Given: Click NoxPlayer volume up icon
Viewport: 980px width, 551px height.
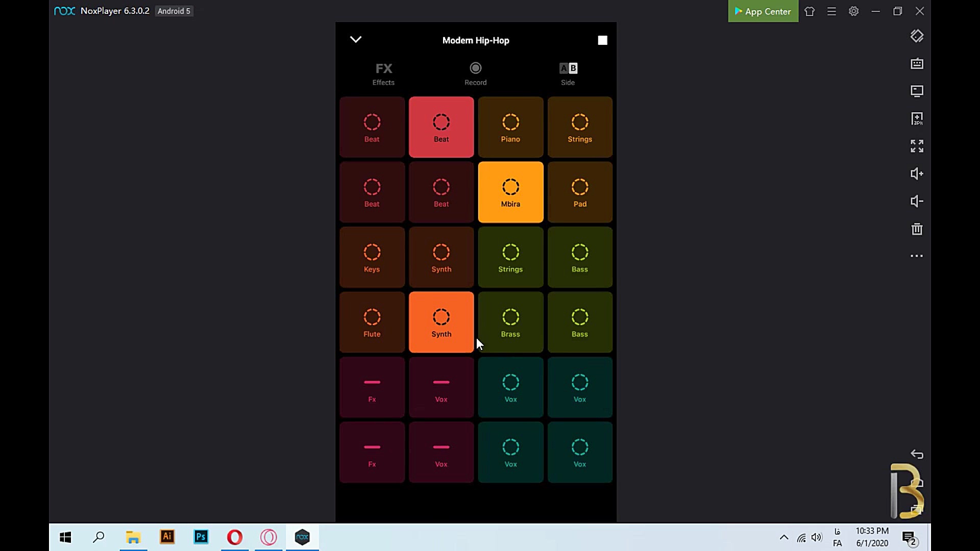Looking at the screenshot, I should [917, 174].
